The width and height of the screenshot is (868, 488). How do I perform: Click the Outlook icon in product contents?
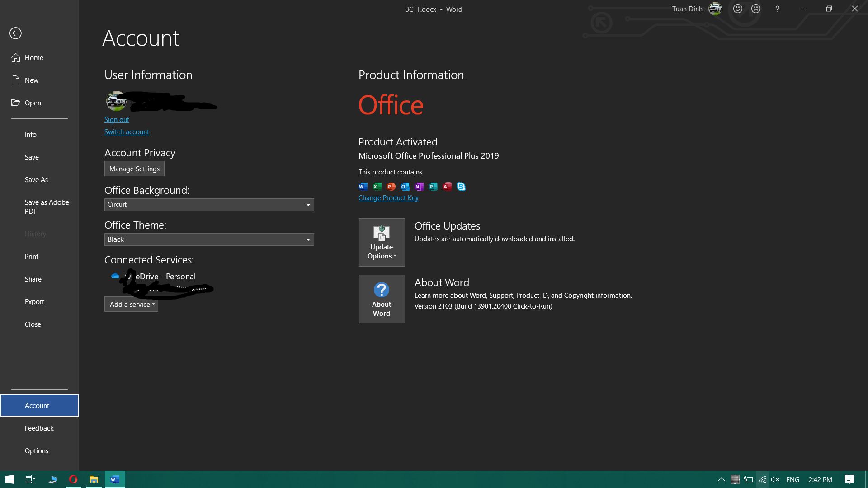point(405,186)
